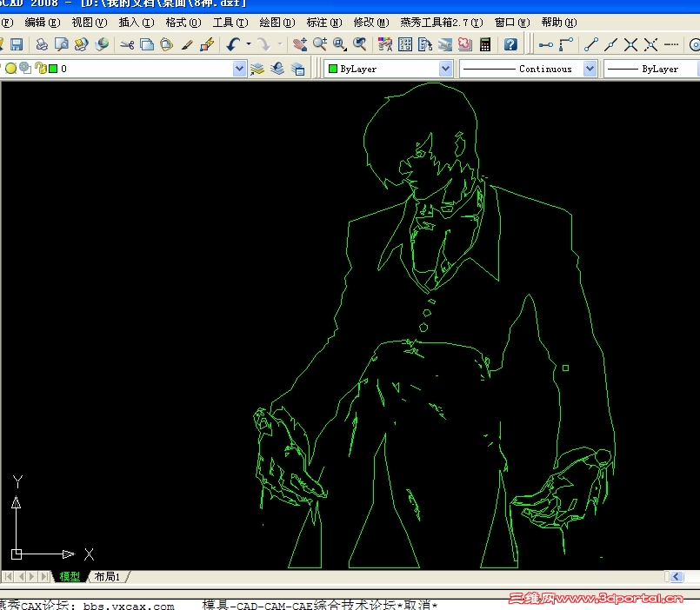The width and height of the screenshot is (700, 610).
Task: Click the Paste clipboard icon
Action: [166, 44]
